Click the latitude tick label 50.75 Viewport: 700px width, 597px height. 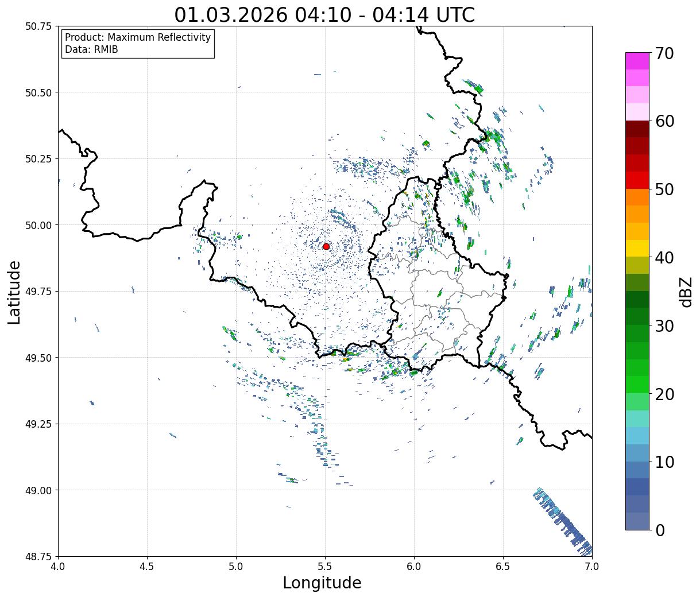pos(38,26)
